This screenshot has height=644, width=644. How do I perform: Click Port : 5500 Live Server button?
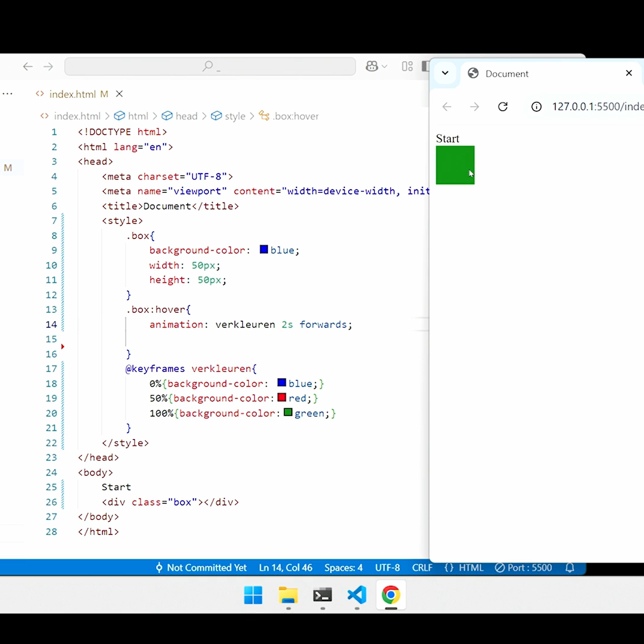(524, 567)
